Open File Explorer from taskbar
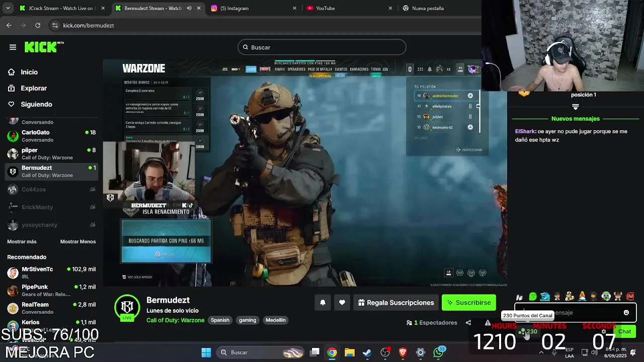 (350, 352)
